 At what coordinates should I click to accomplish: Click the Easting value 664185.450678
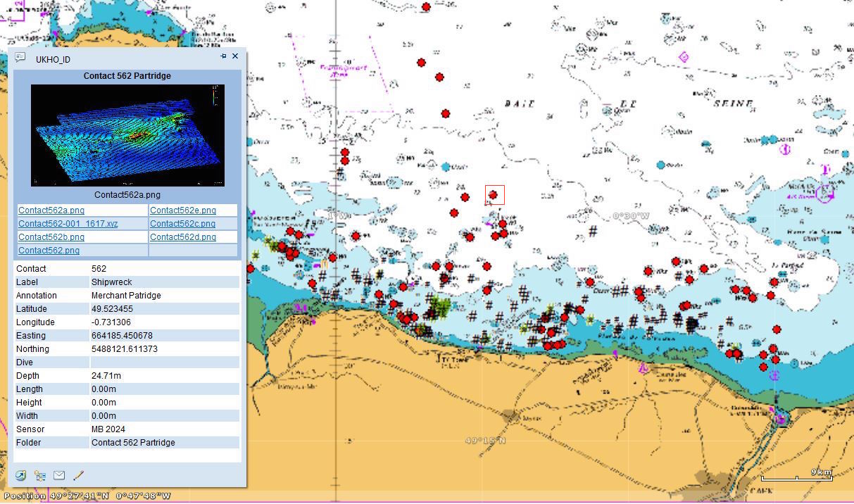click(x=122, y=336)
